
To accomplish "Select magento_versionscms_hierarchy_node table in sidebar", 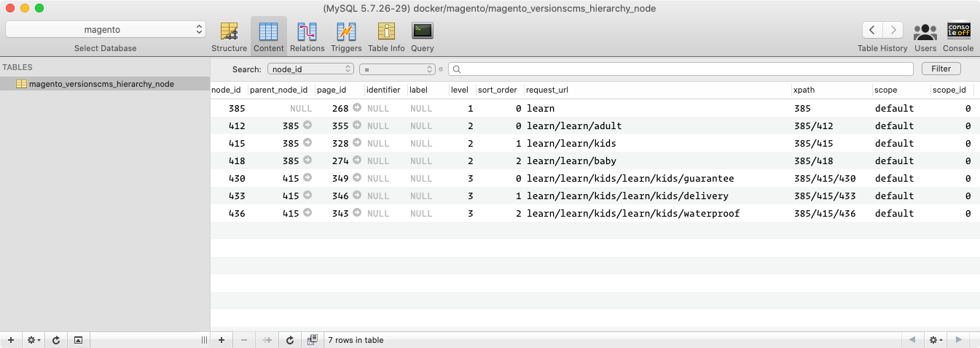I will click(x=105, y=84).
